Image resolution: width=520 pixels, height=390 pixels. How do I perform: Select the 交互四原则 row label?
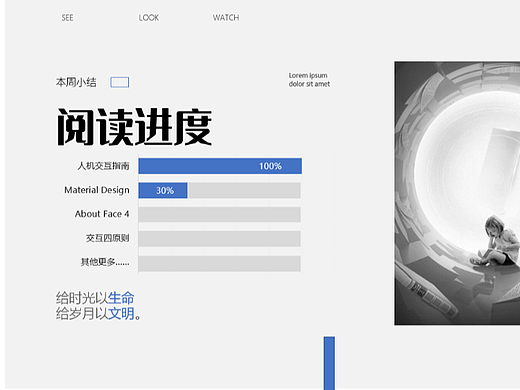click(108, 238)
